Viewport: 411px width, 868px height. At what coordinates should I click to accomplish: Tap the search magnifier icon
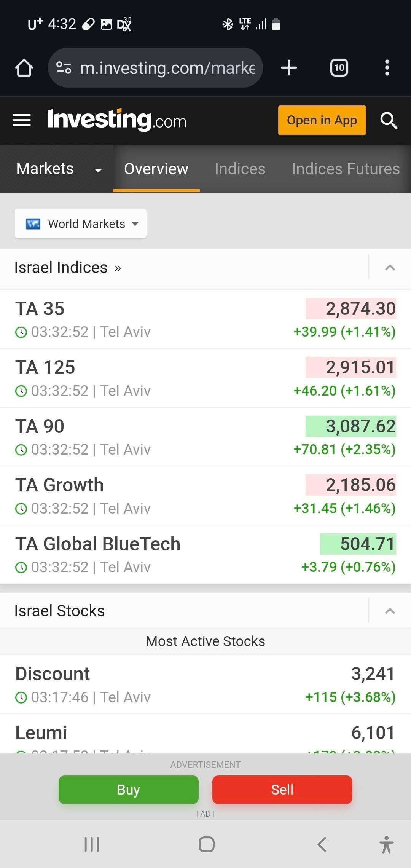click(x=389, y=121)
